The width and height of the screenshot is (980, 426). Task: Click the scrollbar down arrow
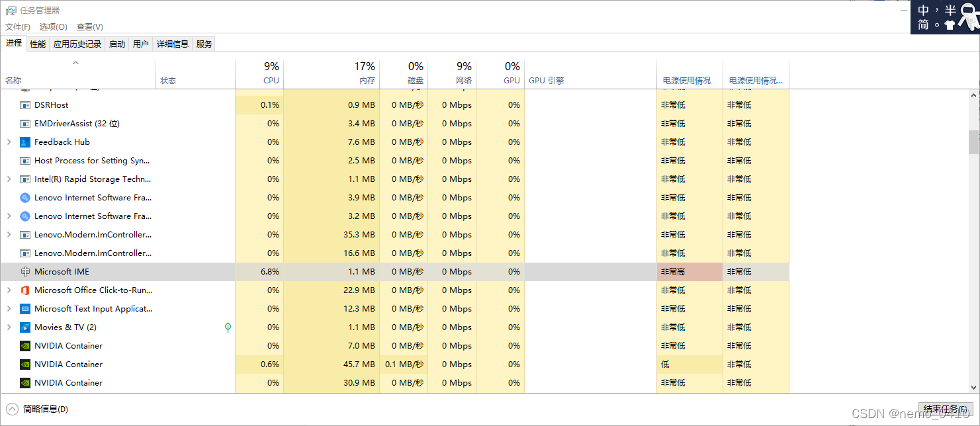(973, 387)
